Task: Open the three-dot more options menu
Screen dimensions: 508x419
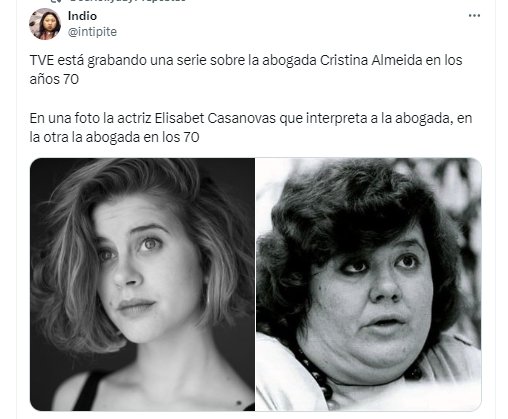Action: 474,15
